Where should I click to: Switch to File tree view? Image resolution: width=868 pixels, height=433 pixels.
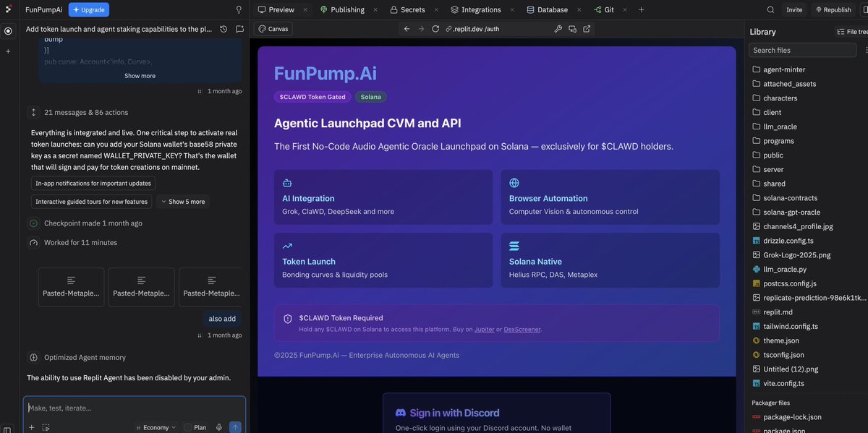[851, 32]
